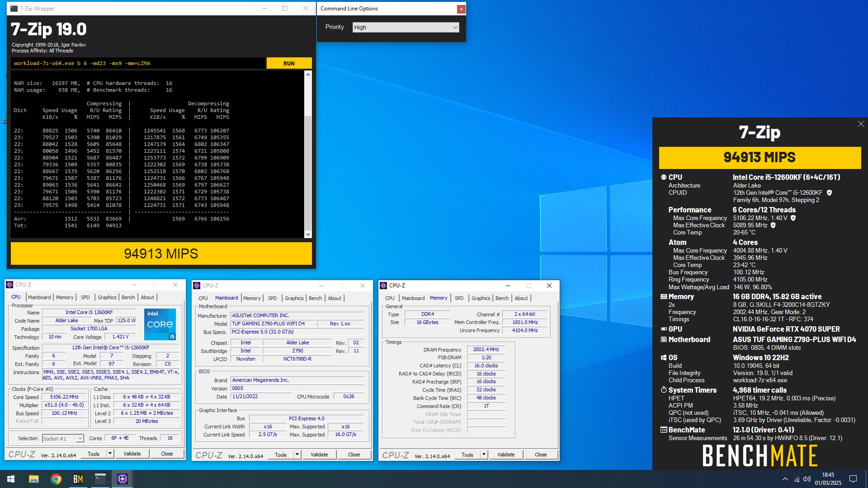This screenshot has width=868, height=488.
Task: Click the CPU chip icon in BenchMate panel
Action: point(664,178)
